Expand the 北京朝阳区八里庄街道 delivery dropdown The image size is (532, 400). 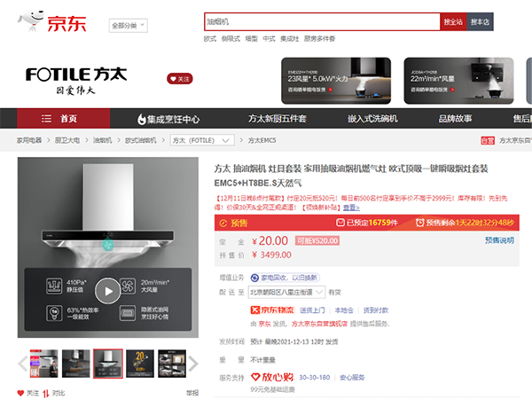pos(286,292)
